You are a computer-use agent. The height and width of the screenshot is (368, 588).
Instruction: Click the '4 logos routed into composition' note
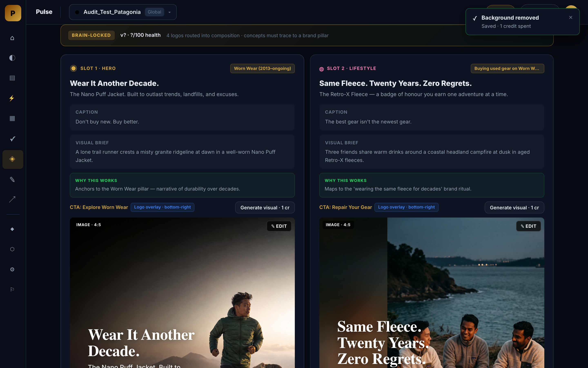pyautogui.click(x=247, y=36)
